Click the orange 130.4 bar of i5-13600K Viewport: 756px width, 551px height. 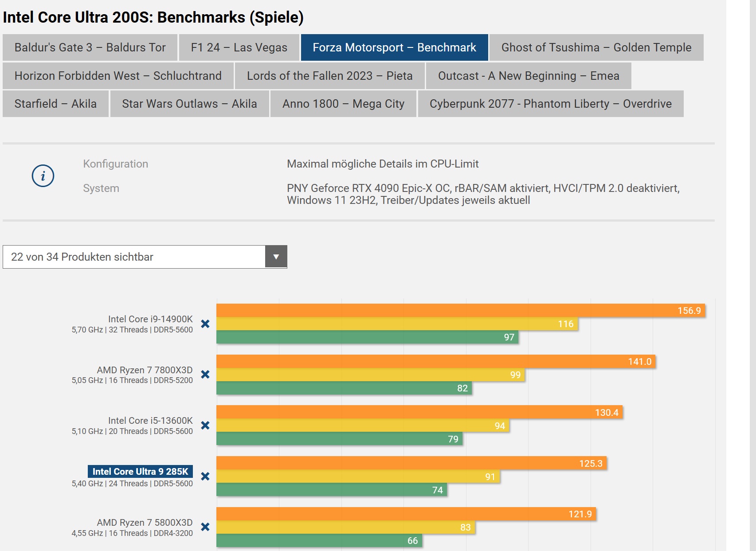pos(419,412)
